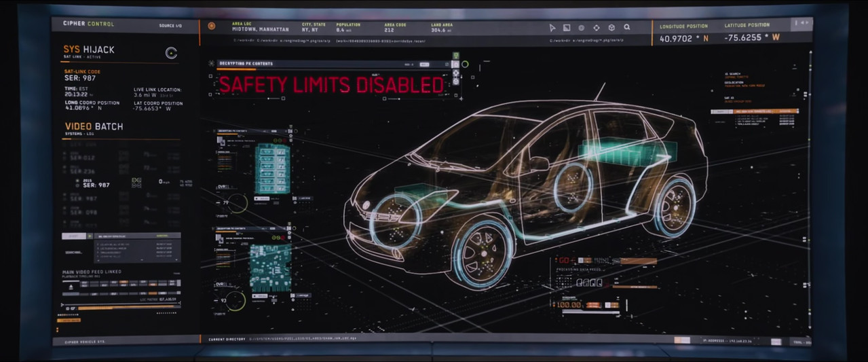Click live link location 3.6 mi W
This screenshot has height=362, width=868.
(147, 96)
